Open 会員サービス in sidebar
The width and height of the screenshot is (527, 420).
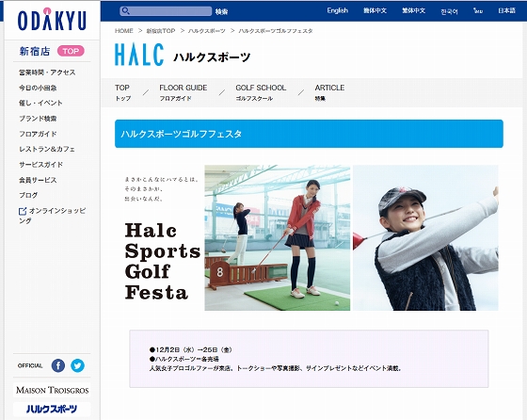click(x=38, y=180)
